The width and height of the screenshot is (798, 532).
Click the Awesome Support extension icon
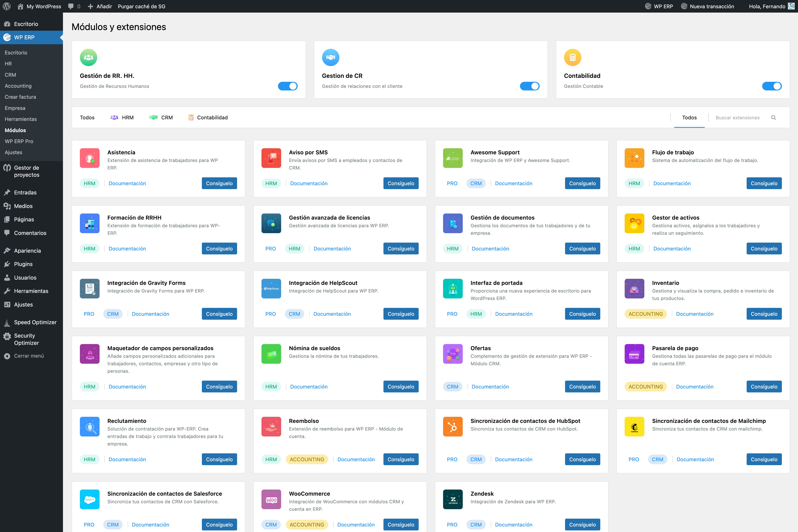pos(453,158)
